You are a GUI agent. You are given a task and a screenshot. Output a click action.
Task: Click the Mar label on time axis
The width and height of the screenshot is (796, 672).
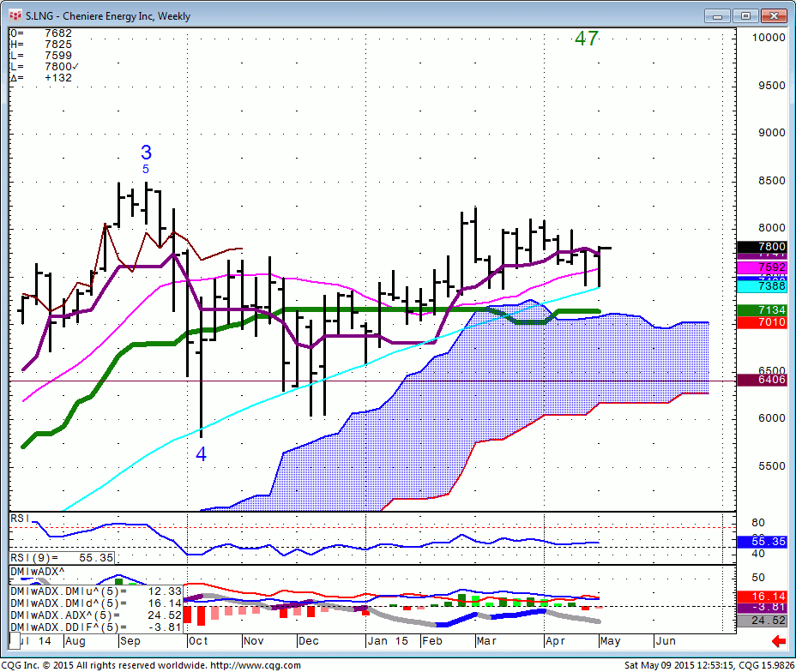(486, 641)
